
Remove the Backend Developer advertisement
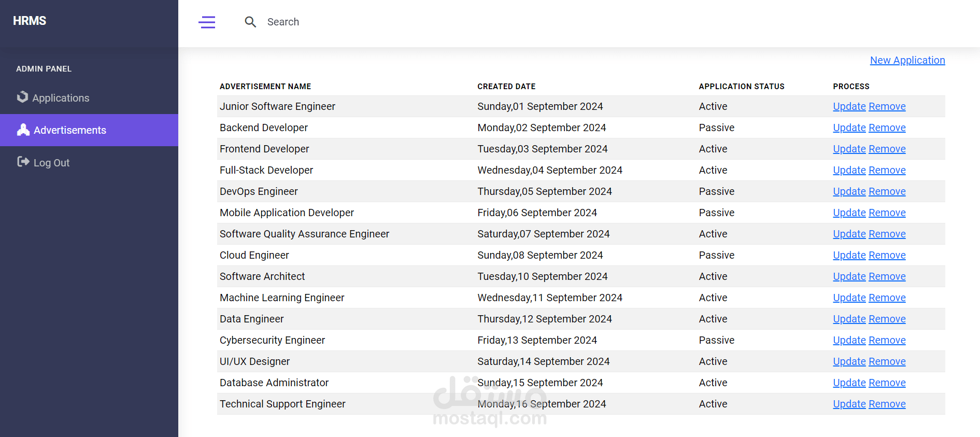(887, 128)
